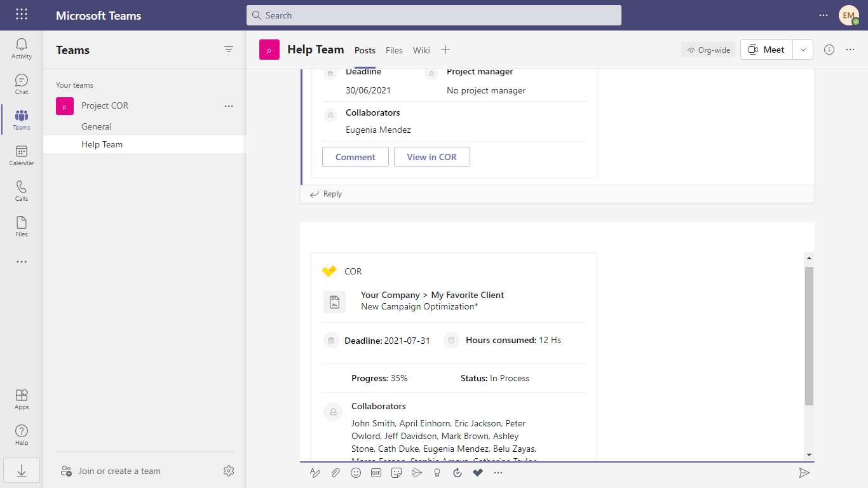
Task: Reply to the project card post
Action: coord(325,194)
